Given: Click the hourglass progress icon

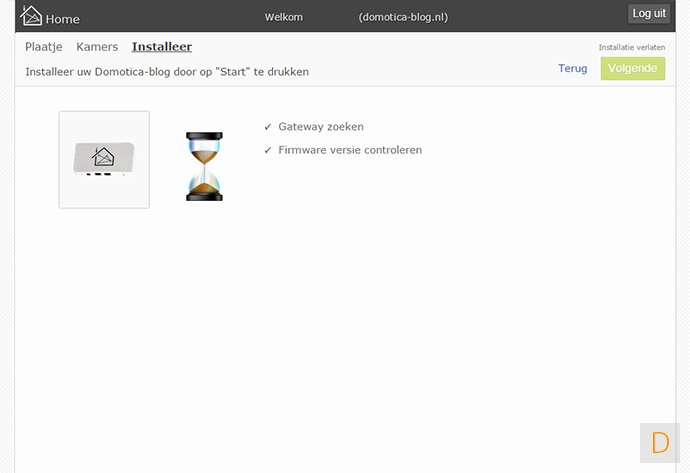Looking at the screenshot, I should click(204, 166).
